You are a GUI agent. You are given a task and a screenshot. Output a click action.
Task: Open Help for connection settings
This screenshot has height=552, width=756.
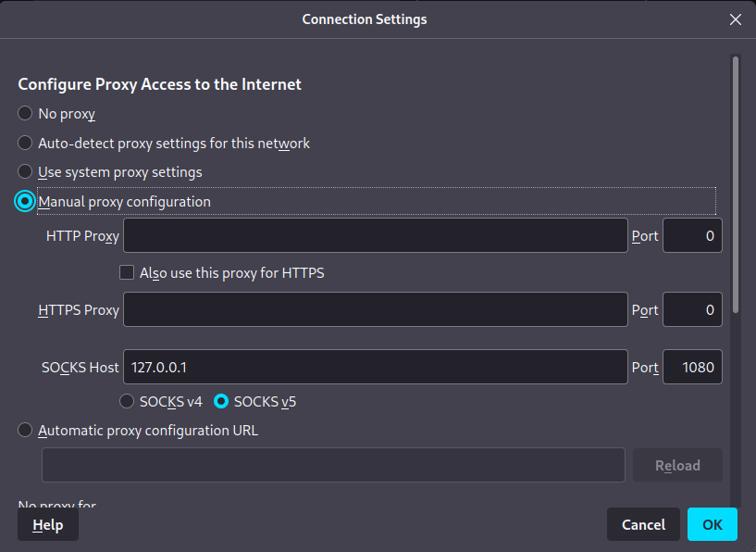click(48, 525)
